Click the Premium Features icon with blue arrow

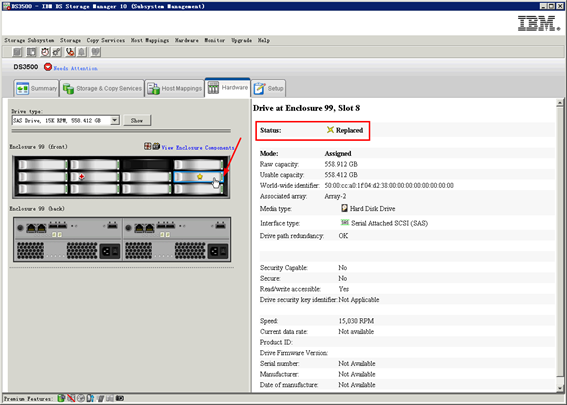coord(90,398)
